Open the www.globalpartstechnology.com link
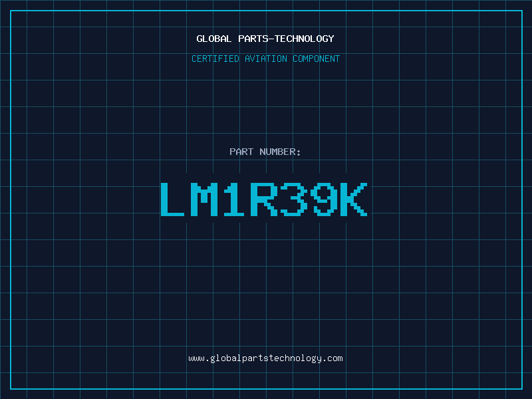Image resolution: width=532 pixels, height=399 pixels. (265, 358)
